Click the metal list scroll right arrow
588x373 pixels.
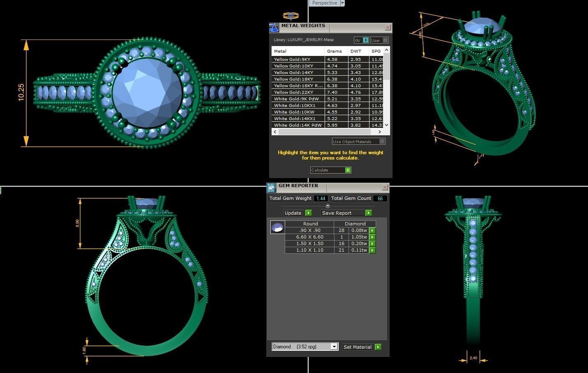pyautogui.click(x=379, y=132)
